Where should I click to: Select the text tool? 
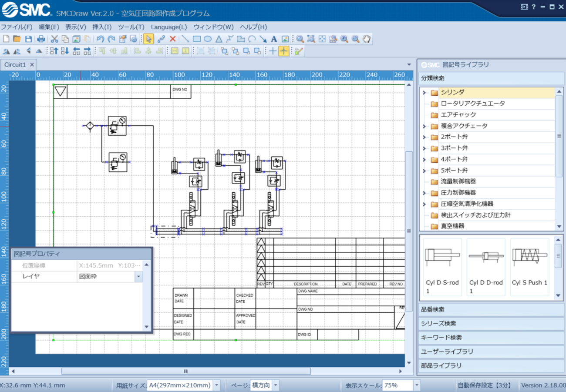(274, 39)
